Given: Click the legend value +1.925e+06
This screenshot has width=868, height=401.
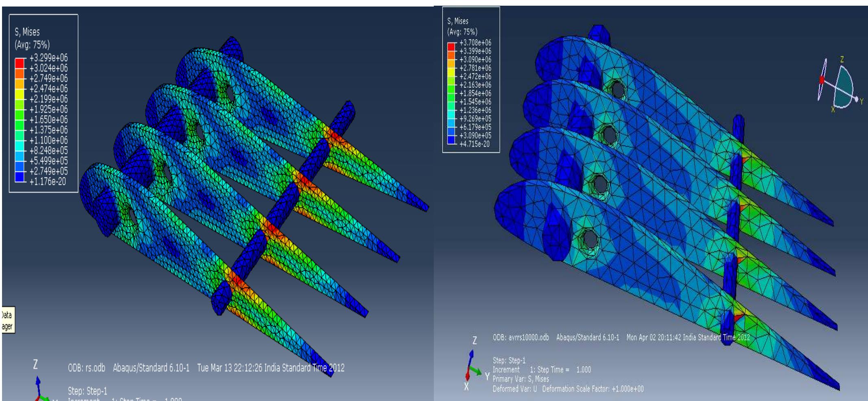Looking at the screenshot, I should 48,109.
